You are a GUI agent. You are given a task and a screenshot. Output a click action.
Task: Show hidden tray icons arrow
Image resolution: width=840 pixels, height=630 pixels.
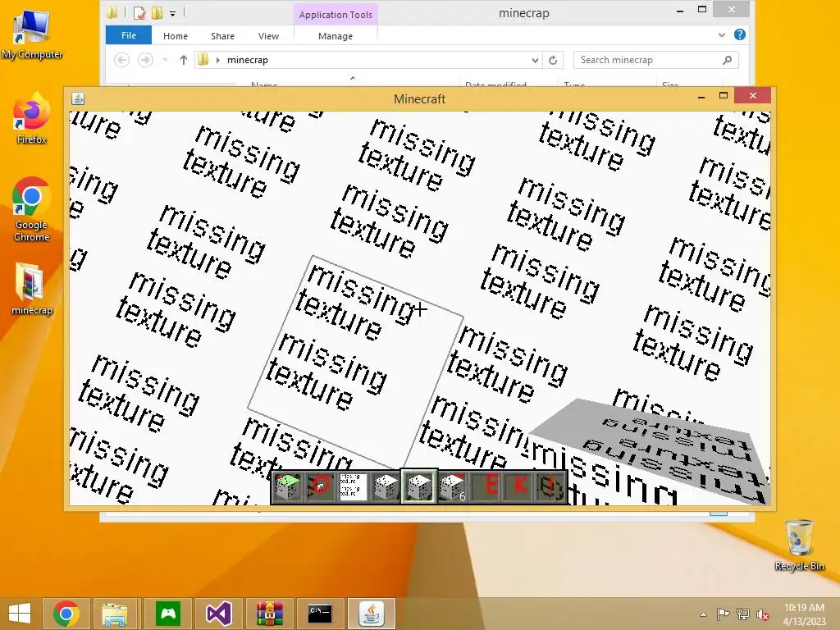[x=703, y=614]
